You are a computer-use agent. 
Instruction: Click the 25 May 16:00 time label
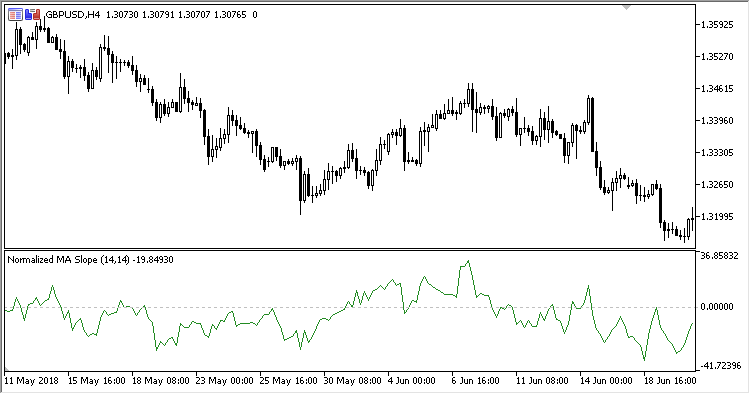(x=289, y=381)
